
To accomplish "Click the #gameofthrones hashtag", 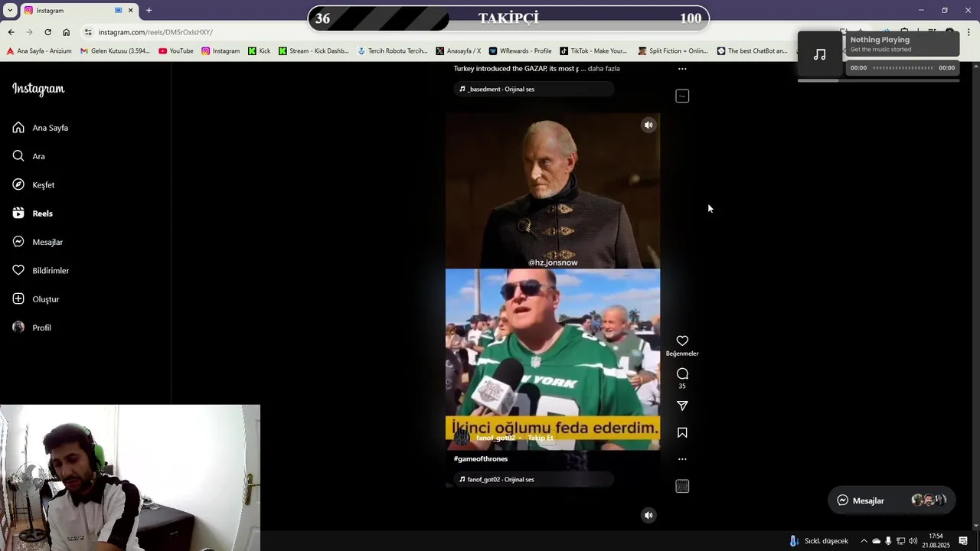I will coord(481,459).
